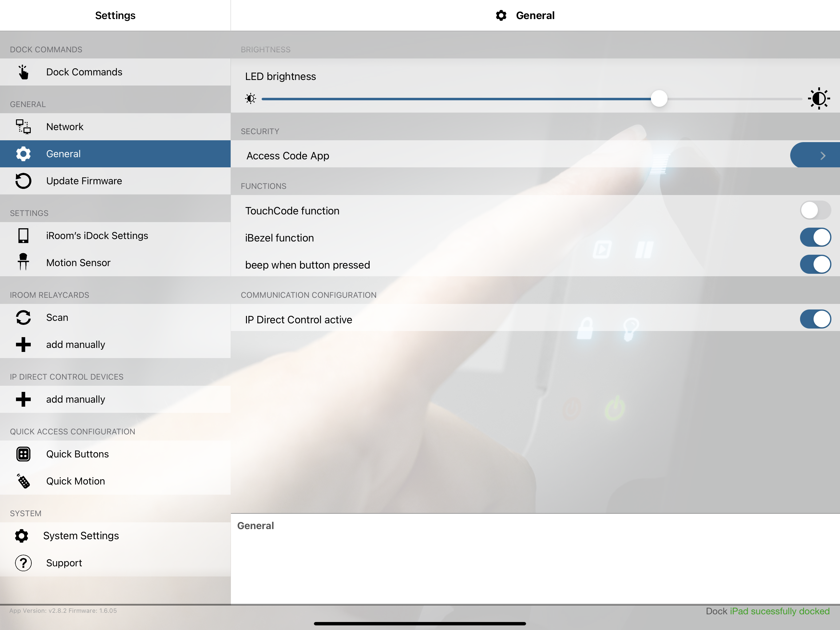Image resolution: width=840 pixels, height=630 pixels.
Task: Open Quick Motion configuration
Action: click(115, 481)
